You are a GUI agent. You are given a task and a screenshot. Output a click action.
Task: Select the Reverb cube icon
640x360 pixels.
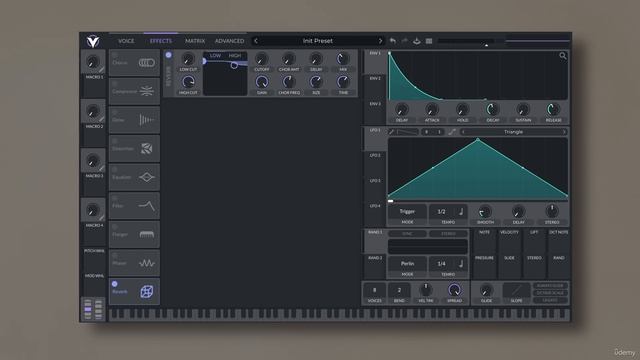click(x=147, y=291)
